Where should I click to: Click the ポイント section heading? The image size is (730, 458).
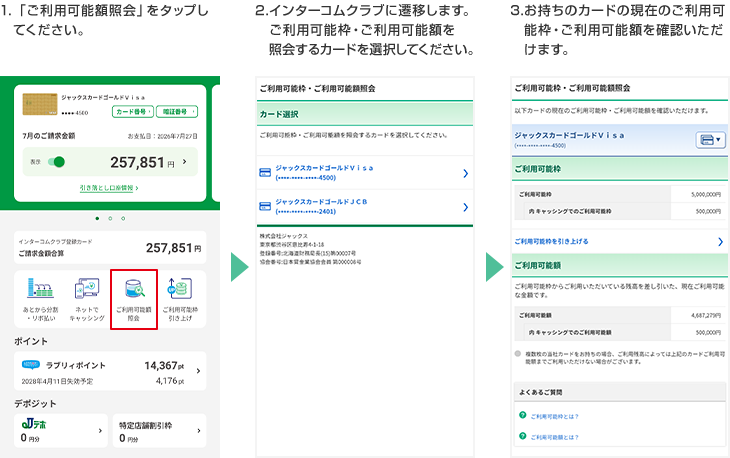(x=31, y=341)
